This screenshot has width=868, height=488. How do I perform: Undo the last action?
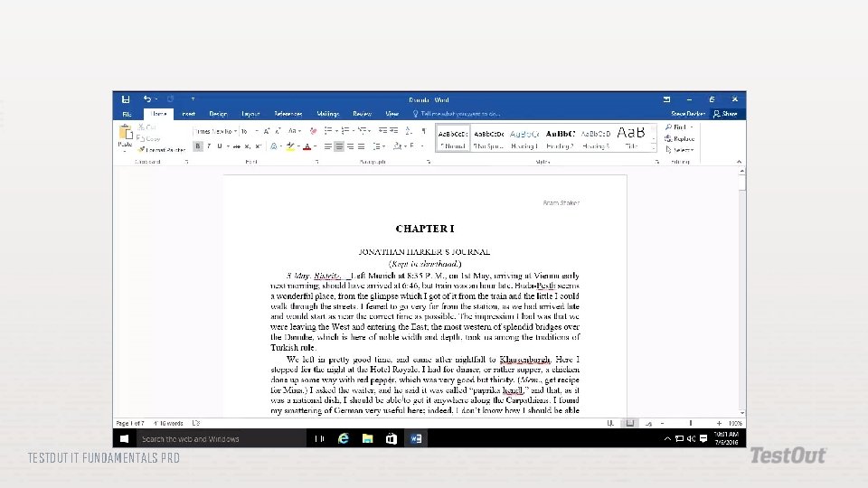coord(147,99)
